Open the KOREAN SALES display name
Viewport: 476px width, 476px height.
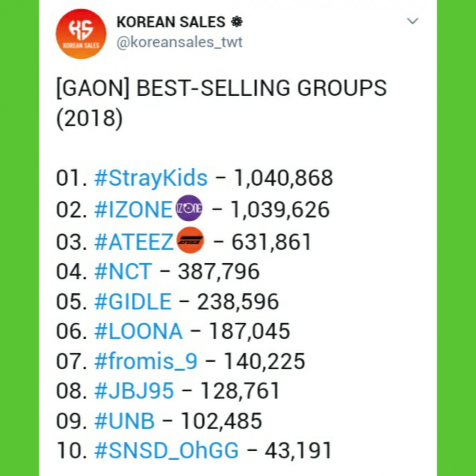171,22
